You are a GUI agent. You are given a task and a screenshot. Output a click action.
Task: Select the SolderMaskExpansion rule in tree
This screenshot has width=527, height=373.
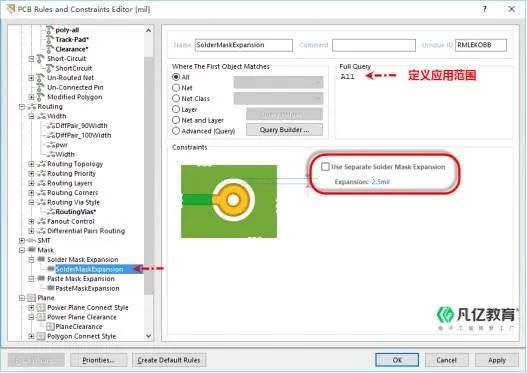[x=89, y=269]
